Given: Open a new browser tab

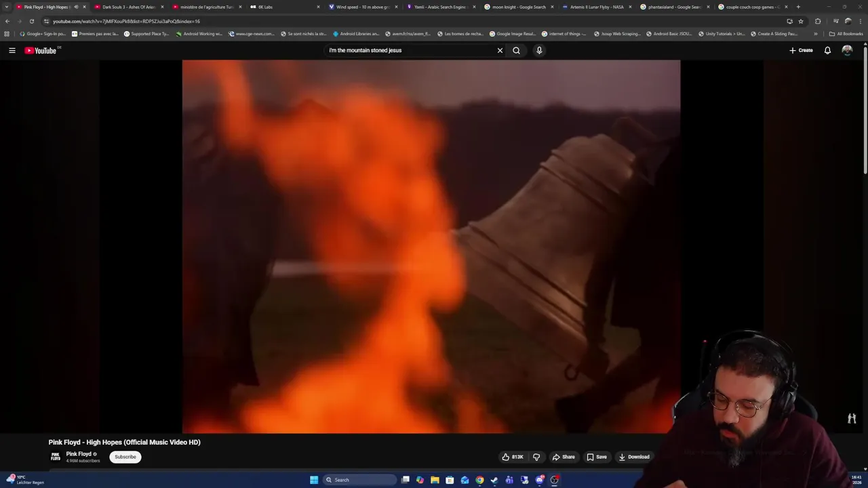Looking at the screenshot, I should 798,7.
